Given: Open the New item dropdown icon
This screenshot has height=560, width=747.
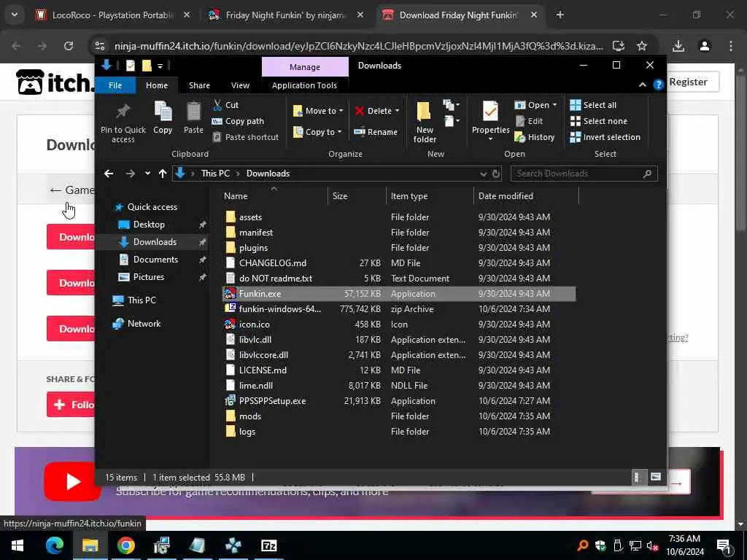Looking at the screenshot, I should (x=451, y=105).
